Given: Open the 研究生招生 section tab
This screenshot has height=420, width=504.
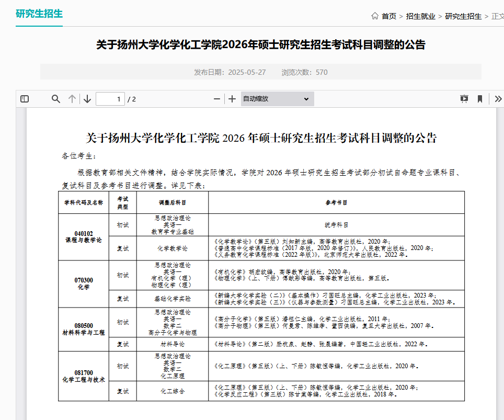Looking at the screenshot, I should click(39, 14).
